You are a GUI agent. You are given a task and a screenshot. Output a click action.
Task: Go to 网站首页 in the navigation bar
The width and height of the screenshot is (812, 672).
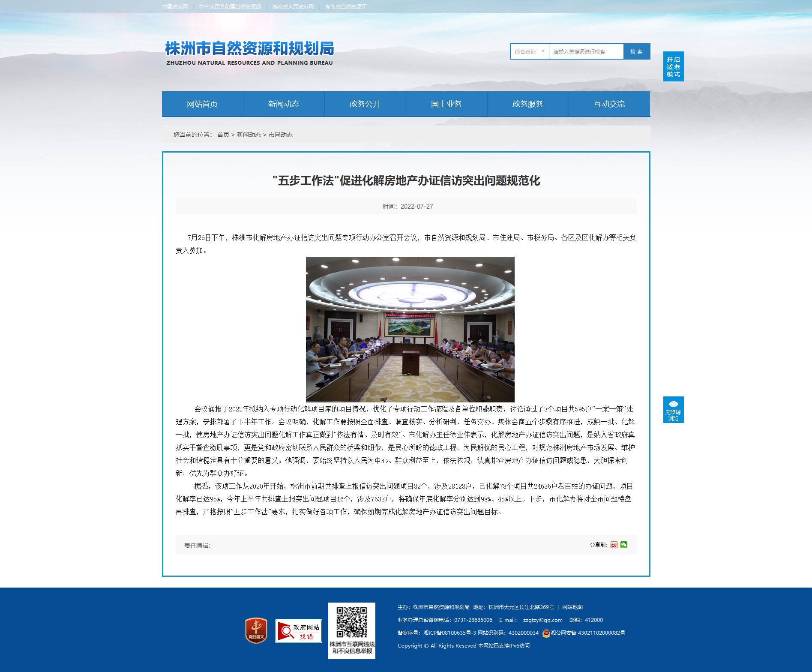tap(202, 104)
